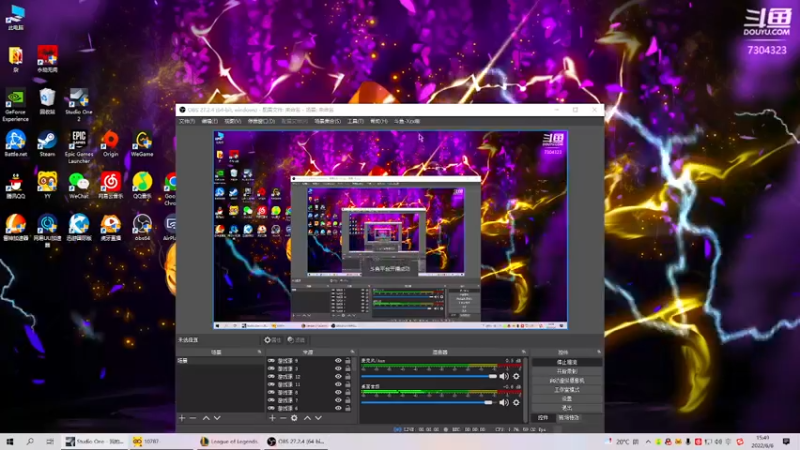The width and height of the screenshot is (800, 450).
Task: Open Filters (滤镜) button above Sources
Action: (x=296, y=340)
